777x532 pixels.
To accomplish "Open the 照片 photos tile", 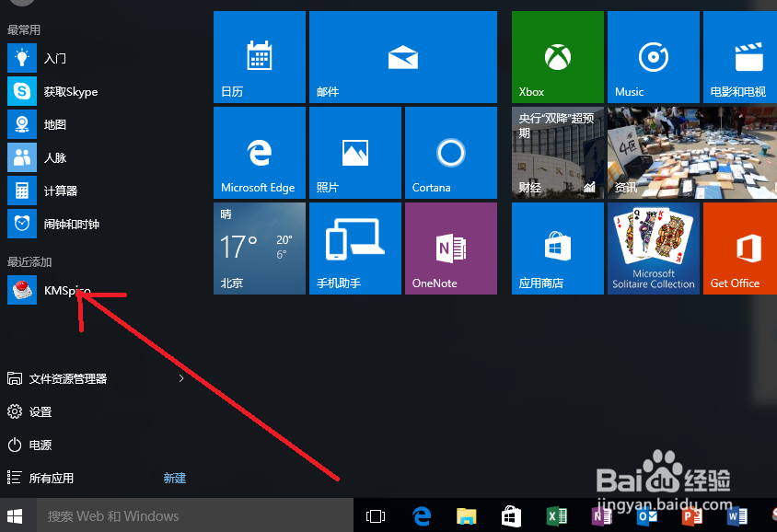I will coord(355,153).
